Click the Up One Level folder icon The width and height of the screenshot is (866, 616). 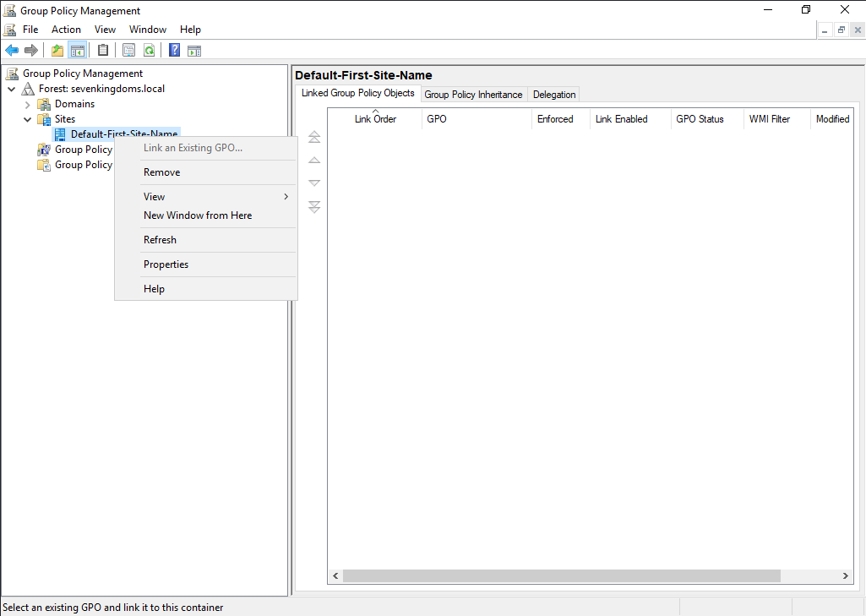pyautogui.click(x=57, y=50)
